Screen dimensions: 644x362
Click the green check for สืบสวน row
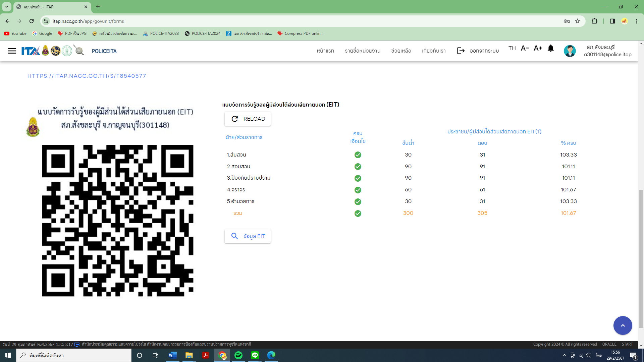pos(358,155)
